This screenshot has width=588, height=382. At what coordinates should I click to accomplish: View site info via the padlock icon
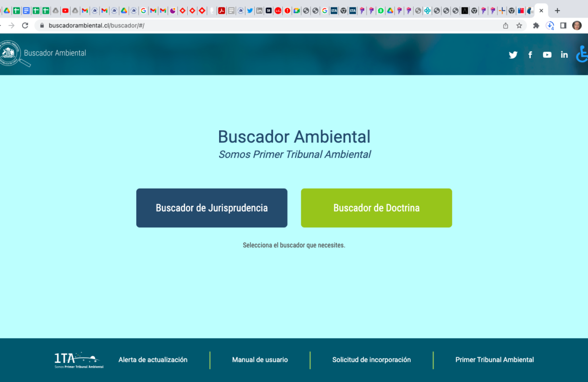click(x=42, y=25)
